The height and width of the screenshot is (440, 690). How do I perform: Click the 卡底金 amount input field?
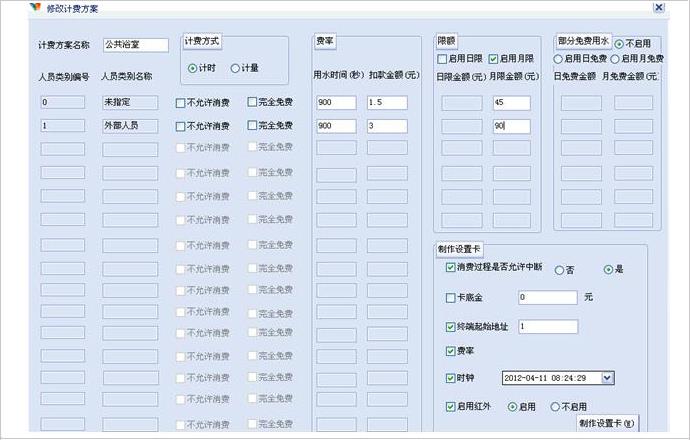(547, 297)
